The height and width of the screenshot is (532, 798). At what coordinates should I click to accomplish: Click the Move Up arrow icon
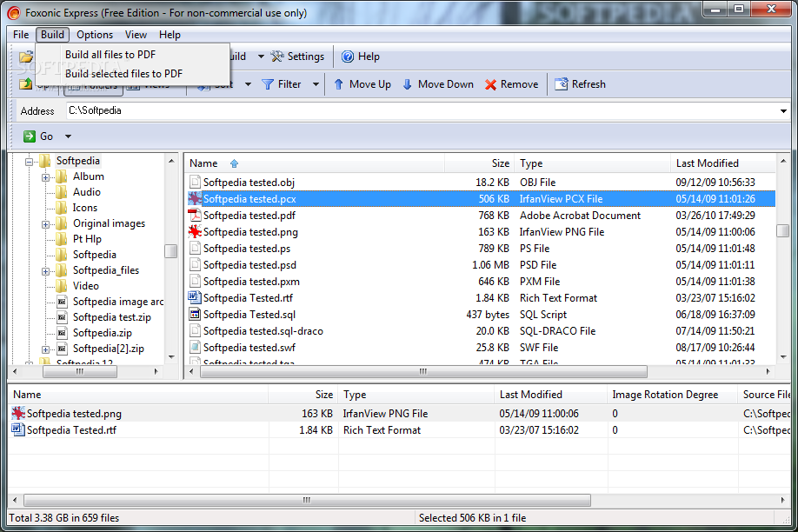339,84
